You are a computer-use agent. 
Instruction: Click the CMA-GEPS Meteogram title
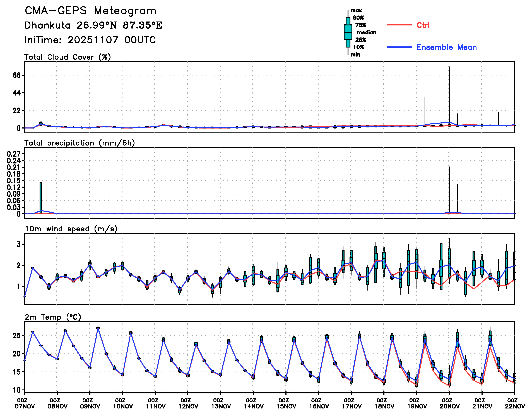pyautogui.click(x=91, y=11)
